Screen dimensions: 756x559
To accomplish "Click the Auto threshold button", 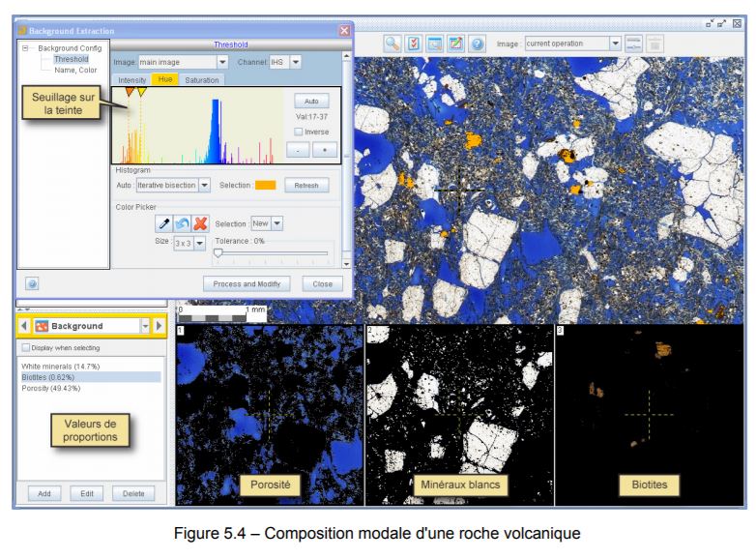I will (x=311, y=101).
